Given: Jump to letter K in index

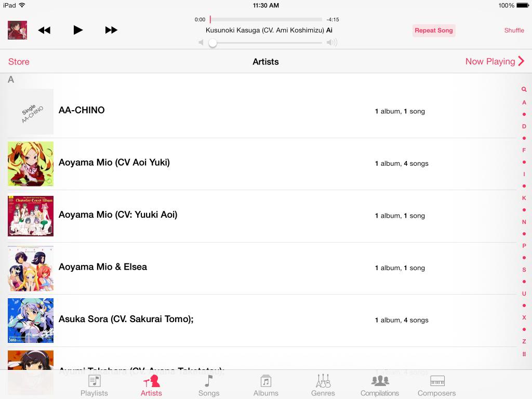Looking at the screenshot, I should coord(524,198).
